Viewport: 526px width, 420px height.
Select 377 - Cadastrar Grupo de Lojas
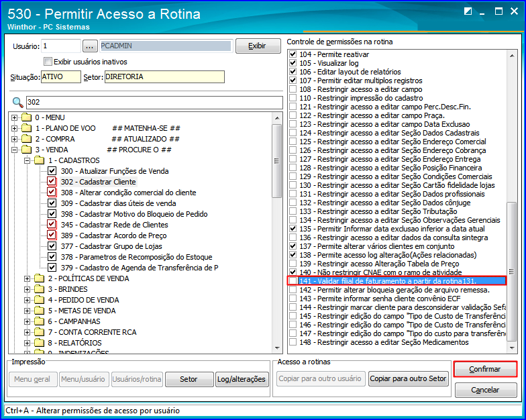[111, 246]
